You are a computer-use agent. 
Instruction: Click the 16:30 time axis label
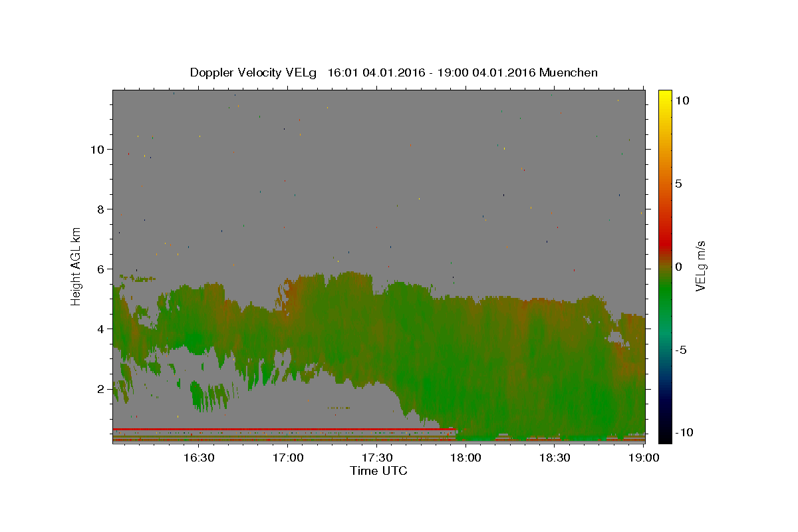tap(198, 458)
